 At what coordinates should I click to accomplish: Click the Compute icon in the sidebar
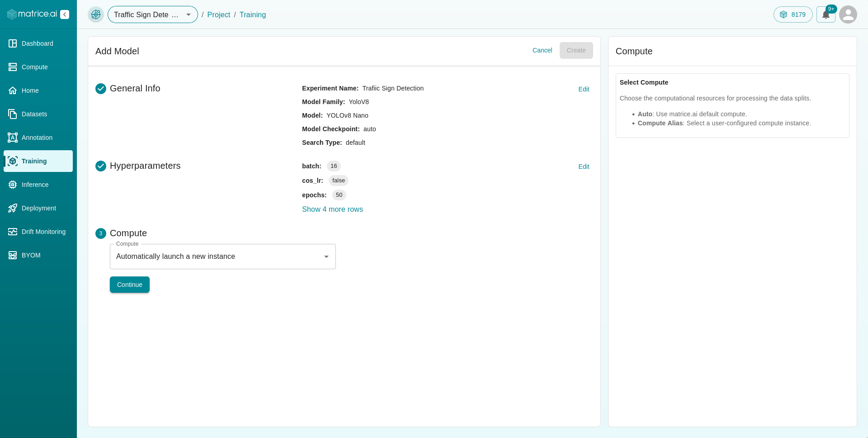coord(13,67)
